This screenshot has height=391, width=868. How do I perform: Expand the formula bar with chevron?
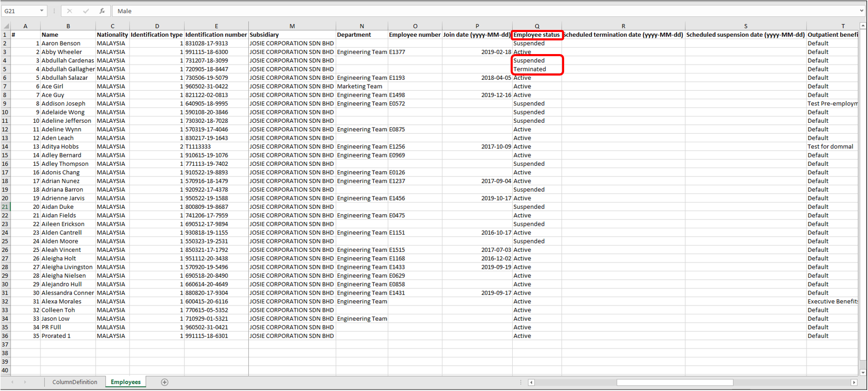(861, 11)
